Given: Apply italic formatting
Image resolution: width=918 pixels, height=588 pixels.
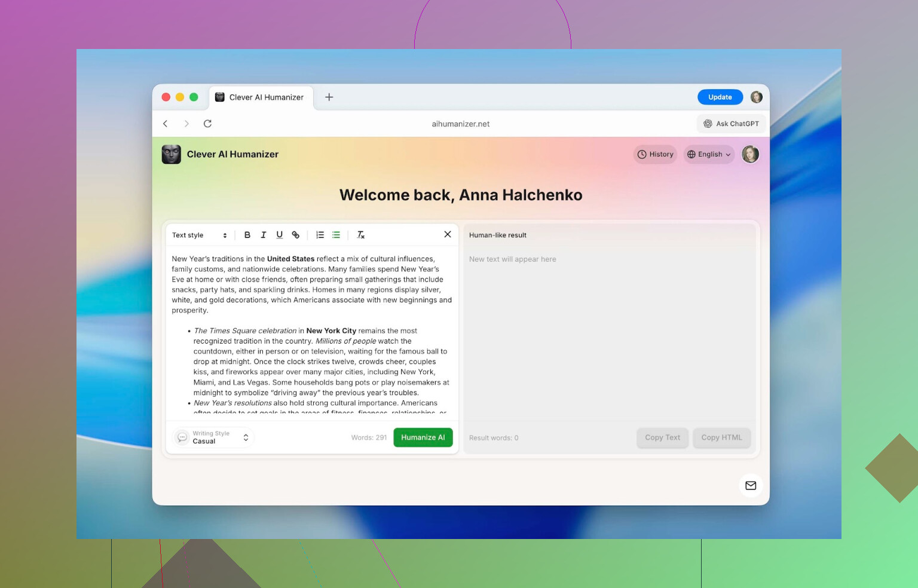Looking at the screenshot, I should tap(264, 235).
